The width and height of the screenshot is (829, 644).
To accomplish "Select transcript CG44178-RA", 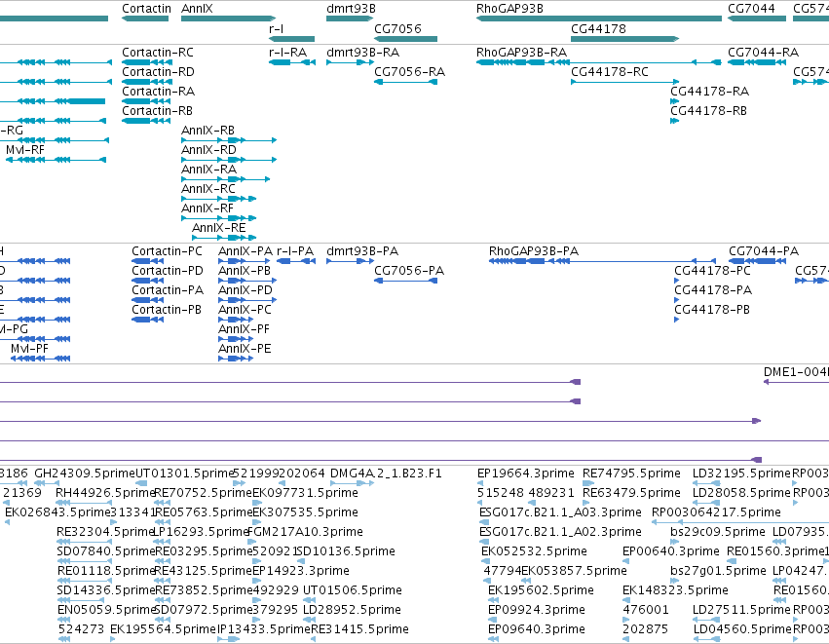I will point(709,92).
